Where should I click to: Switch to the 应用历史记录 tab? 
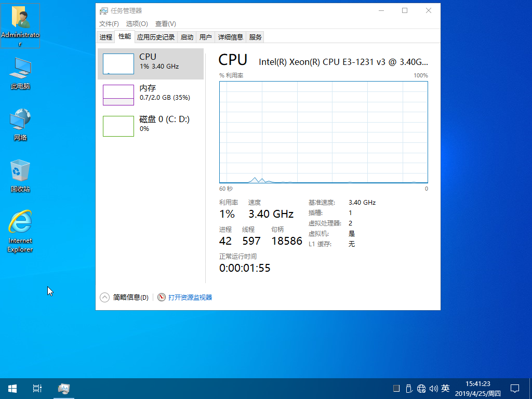tap(156, 37)
